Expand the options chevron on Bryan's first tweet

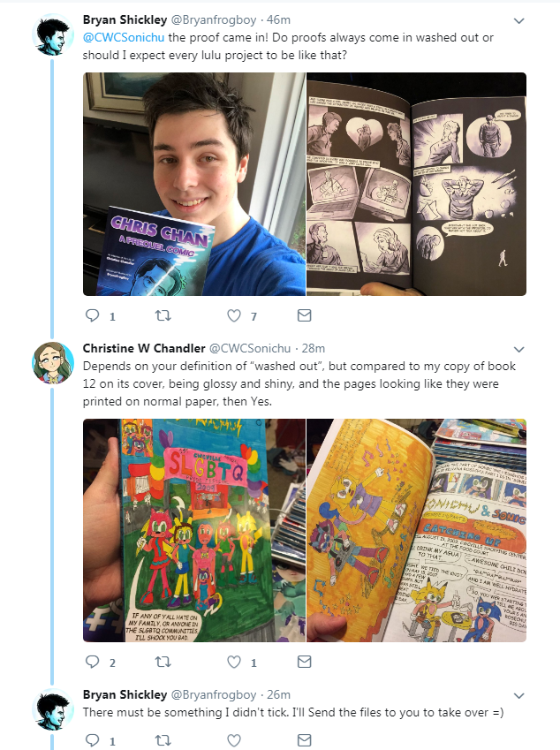518,20
